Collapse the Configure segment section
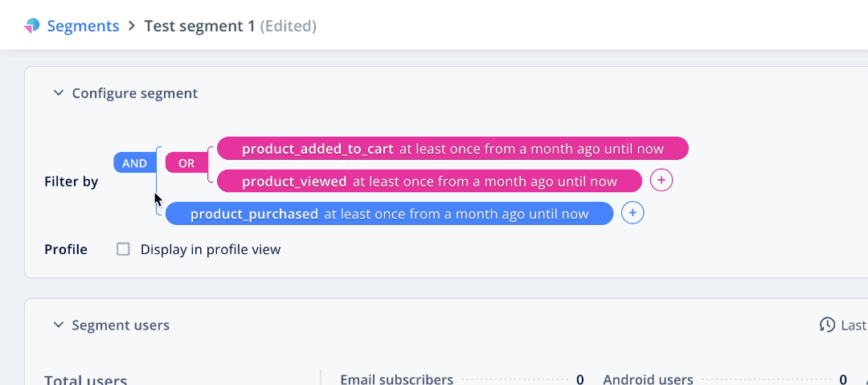The height and width of the screenshot is (385, 868). tap(58, 93)
